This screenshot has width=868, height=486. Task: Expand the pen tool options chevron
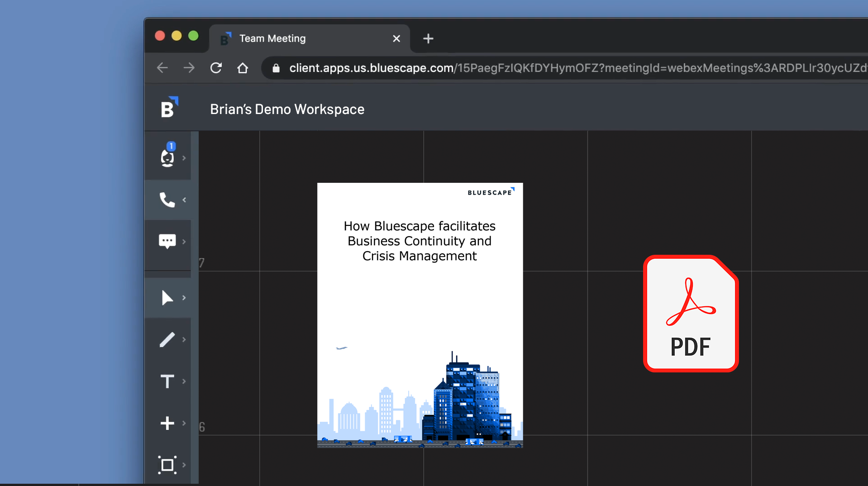point(184,339)
